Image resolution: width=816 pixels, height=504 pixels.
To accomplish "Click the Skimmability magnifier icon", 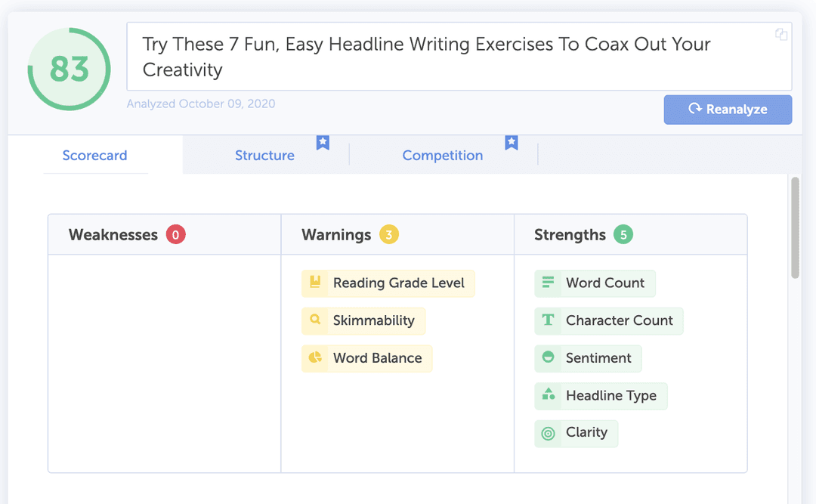I will [x=316, y=320].
